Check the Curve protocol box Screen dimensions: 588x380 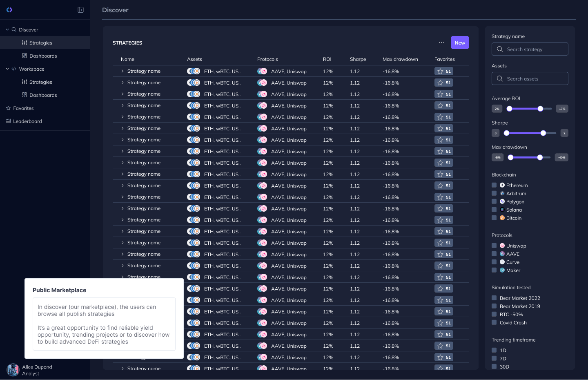pos(494,262)
